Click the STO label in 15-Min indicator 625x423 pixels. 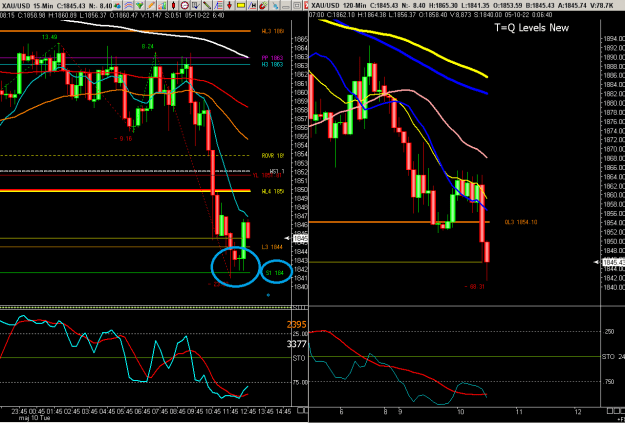pyautogui.click(x=299, y=358)
